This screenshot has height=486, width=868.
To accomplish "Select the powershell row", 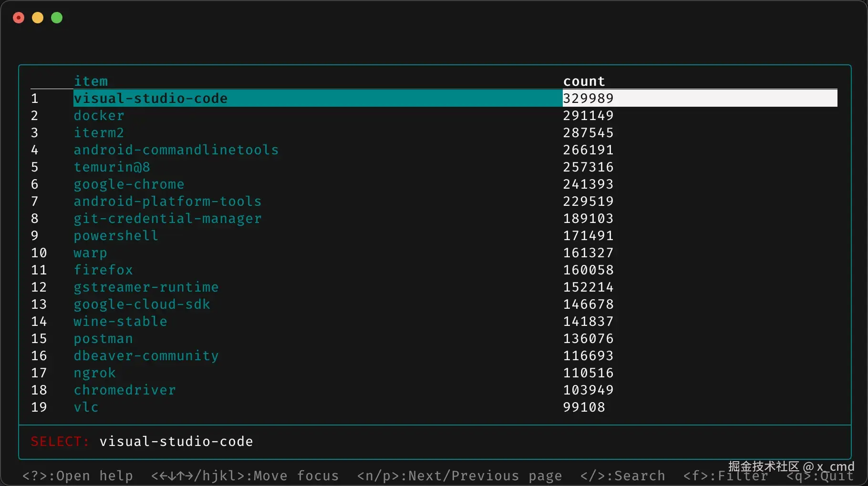I will coord(115,235).
